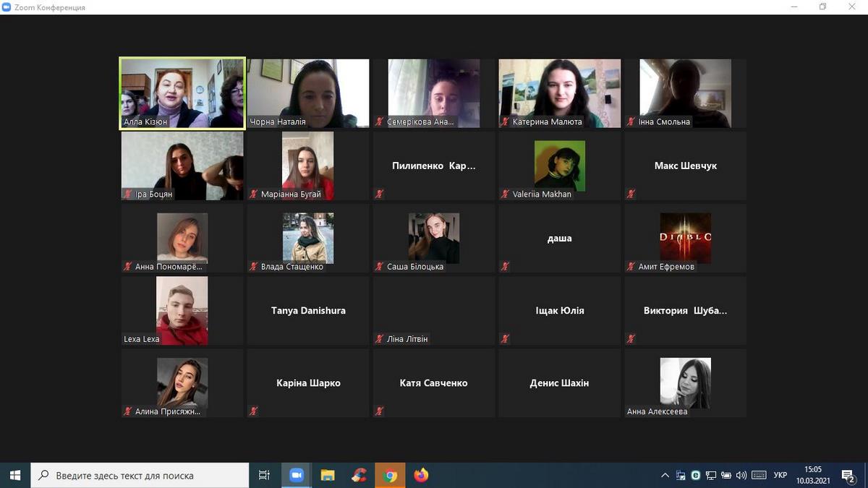
Task: Open Task View in the taskbar
Action: point(264,475)
